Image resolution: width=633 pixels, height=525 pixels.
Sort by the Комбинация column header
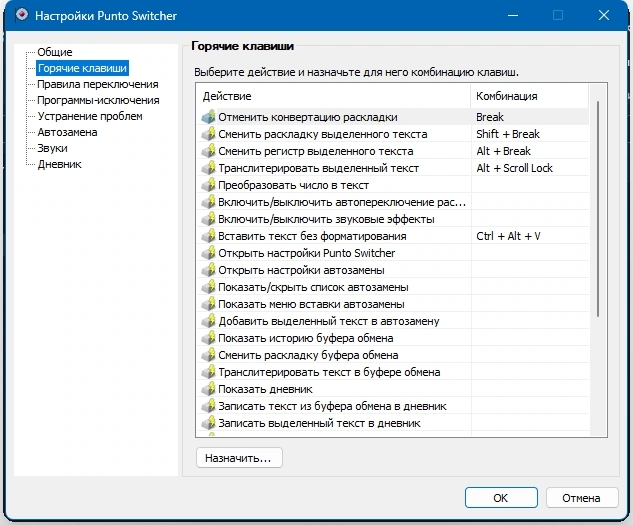[529, 96]
